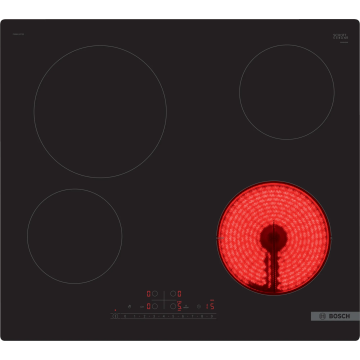
Task: Select the rear-right zone circle symbol
Action: click(x=173, y=294)
